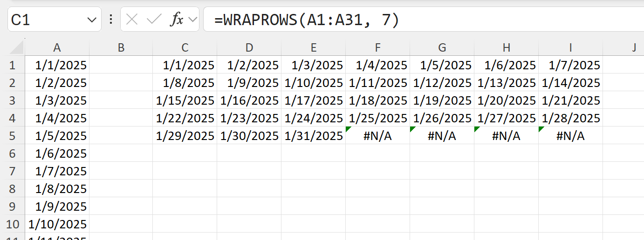Click cell A10 with 1/10/2025
Image resolution: width=644 pixels, height=240 pixels.
tap(57, 224)
